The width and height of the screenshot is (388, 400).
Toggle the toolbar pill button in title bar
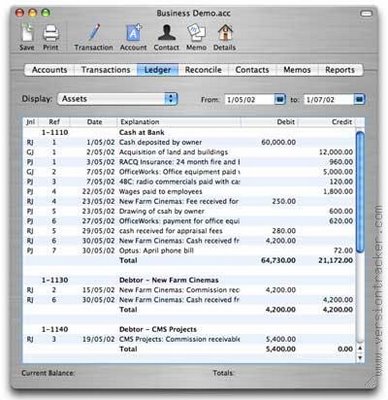pyautogui.click(x=366, y=13)
